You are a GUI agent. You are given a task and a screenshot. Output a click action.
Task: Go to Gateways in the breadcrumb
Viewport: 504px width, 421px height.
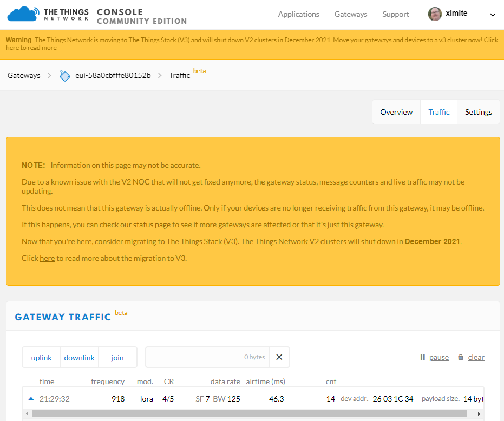tap(24, 76)
